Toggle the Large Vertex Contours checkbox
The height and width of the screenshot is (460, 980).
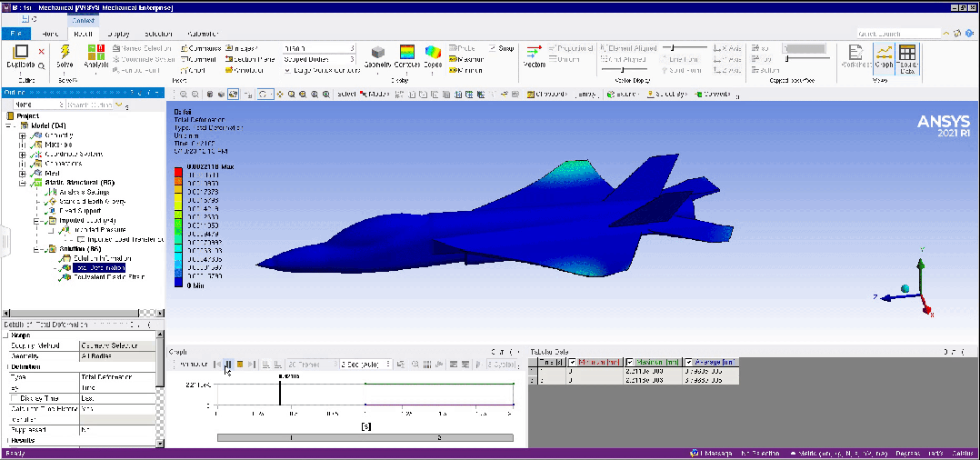[287, 70]
